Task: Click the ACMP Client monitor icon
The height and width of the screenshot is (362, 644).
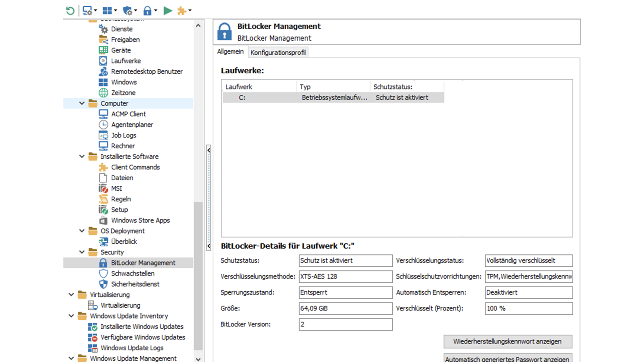Action: coord(103,114)
